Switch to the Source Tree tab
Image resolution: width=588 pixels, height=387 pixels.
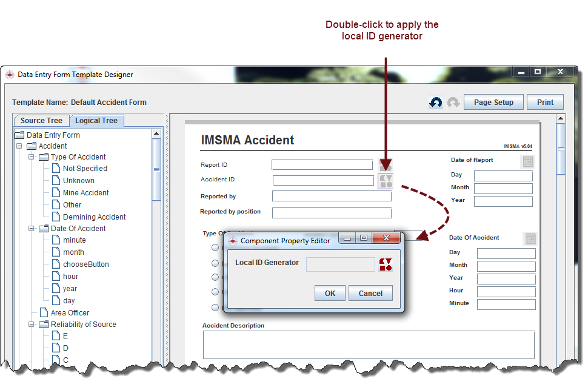tap(41, 121)
